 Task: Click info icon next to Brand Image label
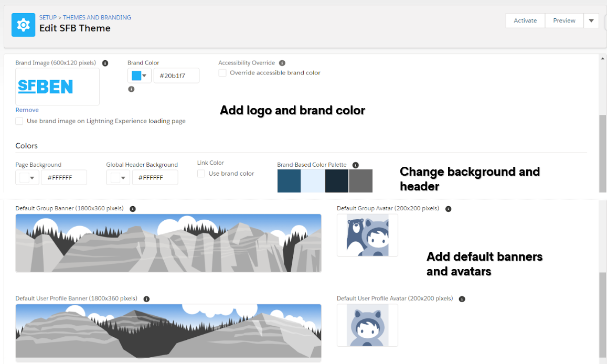pos(105,63)
